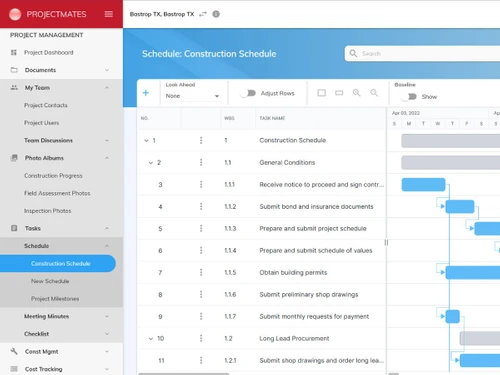Collapse the My Team section chevron
The image size is (500, 375).
click(x=107, y=88)
